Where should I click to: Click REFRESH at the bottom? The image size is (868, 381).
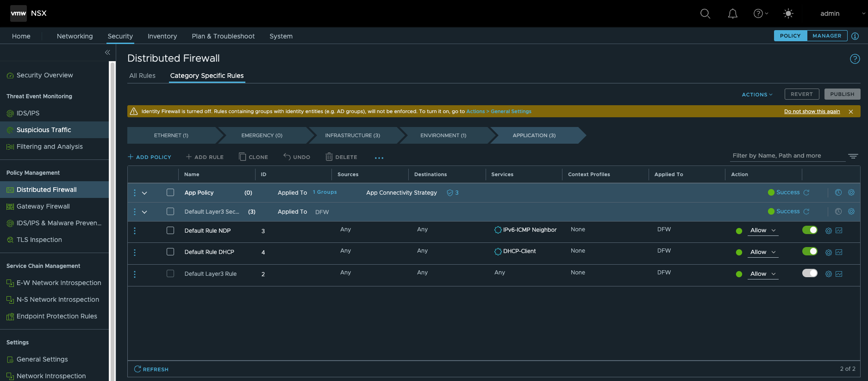click(151, 369)
